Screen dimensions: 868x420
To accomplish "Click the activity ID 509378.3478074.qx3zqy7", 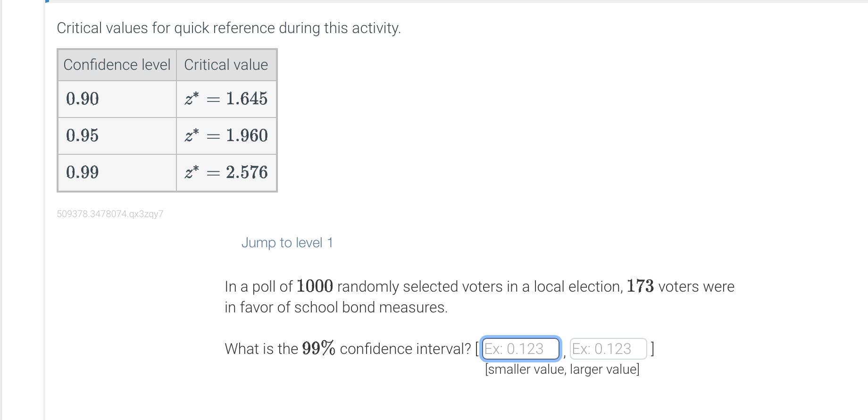I will click(x=110, y=213).
